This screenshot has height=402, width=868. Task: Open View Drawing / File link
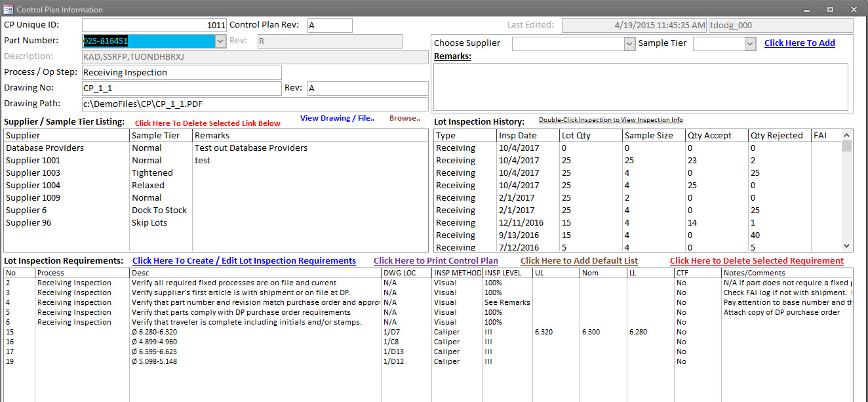(x=337, y=118)
